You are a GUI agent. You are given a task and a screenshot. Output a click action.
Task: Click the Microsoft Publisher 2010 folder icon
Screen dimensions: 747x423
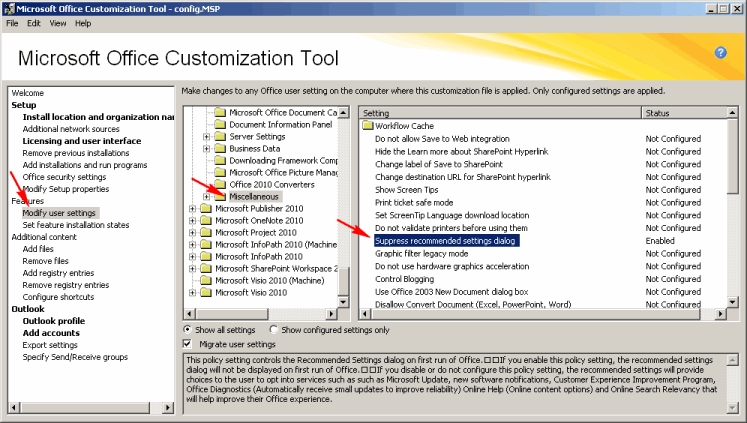pos(206,209)
